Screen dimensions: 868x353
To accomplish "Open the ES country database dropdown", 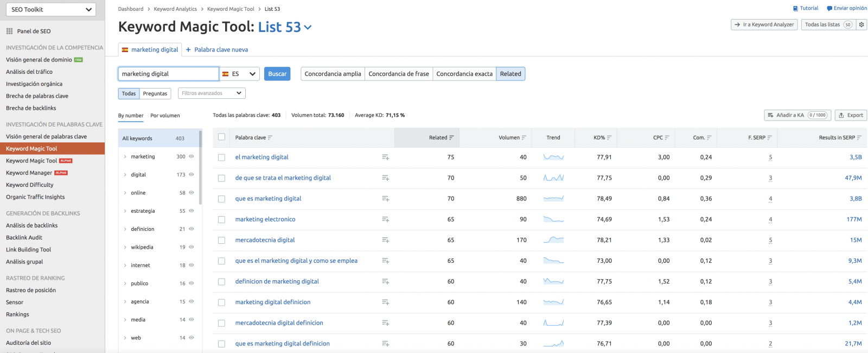I will pyautogui.click(x=239, y=74).
